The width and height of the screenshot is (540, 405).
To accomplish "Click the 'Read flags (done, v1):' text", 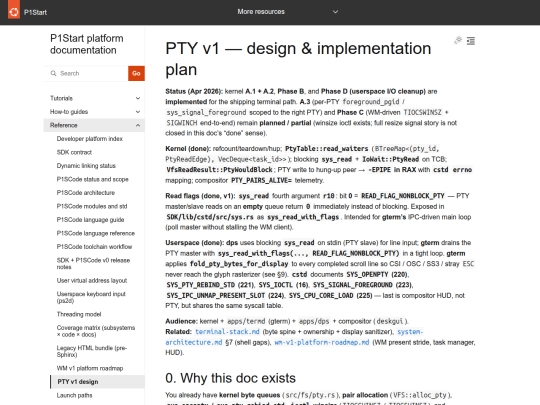I will coord(200,196).
